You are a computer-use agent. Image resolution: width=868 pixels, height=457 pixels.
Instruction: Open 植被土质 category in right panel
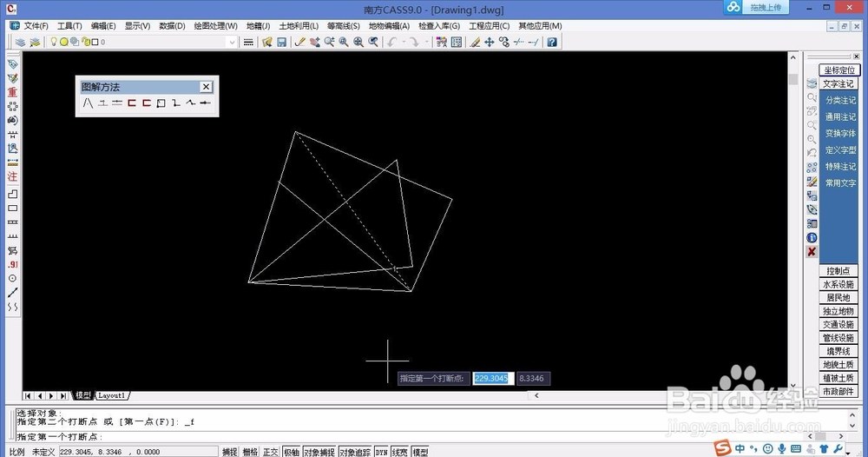coord(838,378)
